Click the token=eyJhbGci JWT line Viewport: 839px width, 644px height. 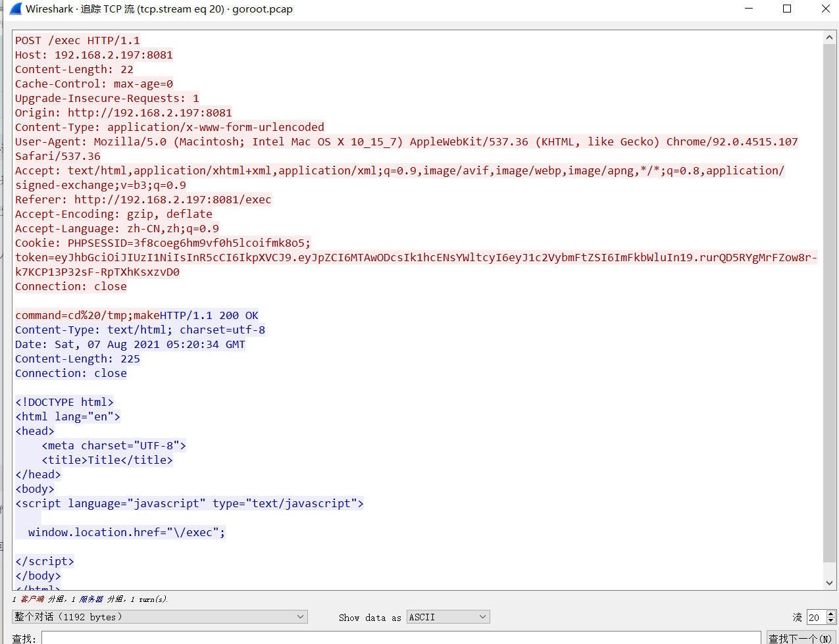coord(417,257)
